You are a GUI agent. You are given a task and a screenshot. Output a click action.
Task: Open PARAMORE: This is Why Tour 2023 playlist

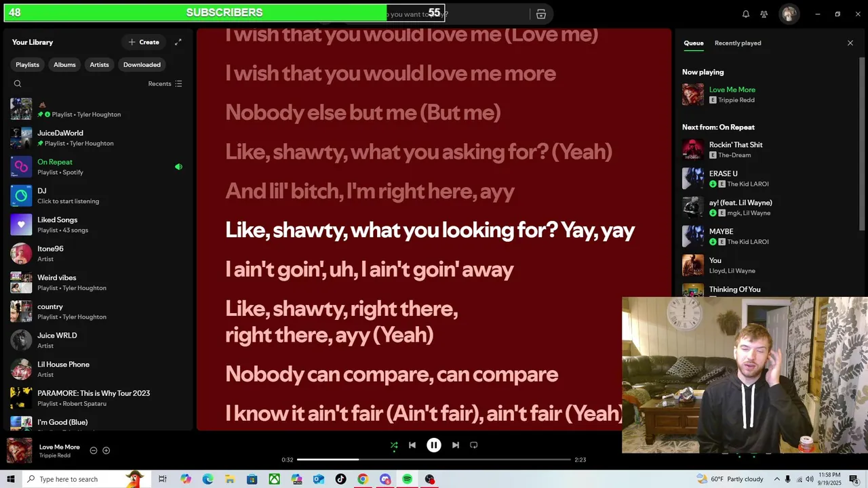pos(96,398)
